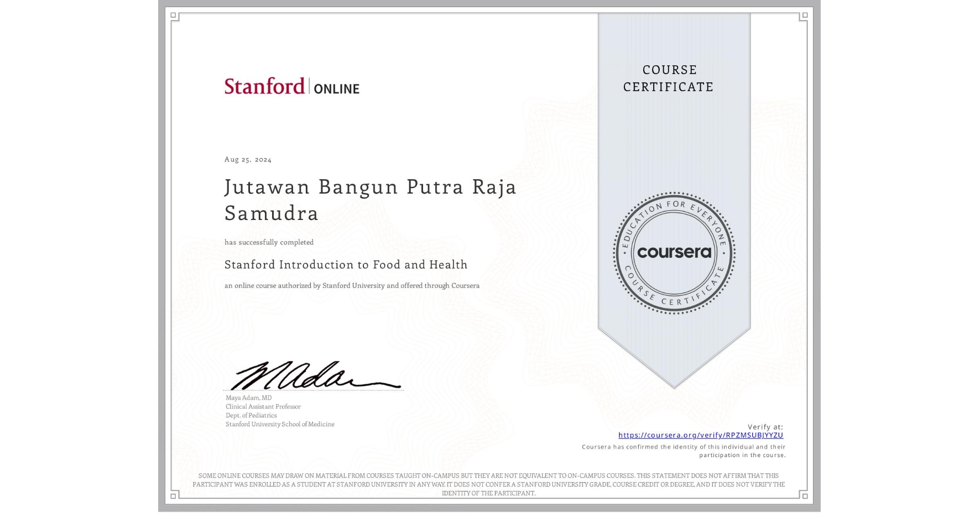Click disclaimer starting 'SOME ONLINE COURSES MAY DRAW'
980x513 pixels.
(489, 484)
